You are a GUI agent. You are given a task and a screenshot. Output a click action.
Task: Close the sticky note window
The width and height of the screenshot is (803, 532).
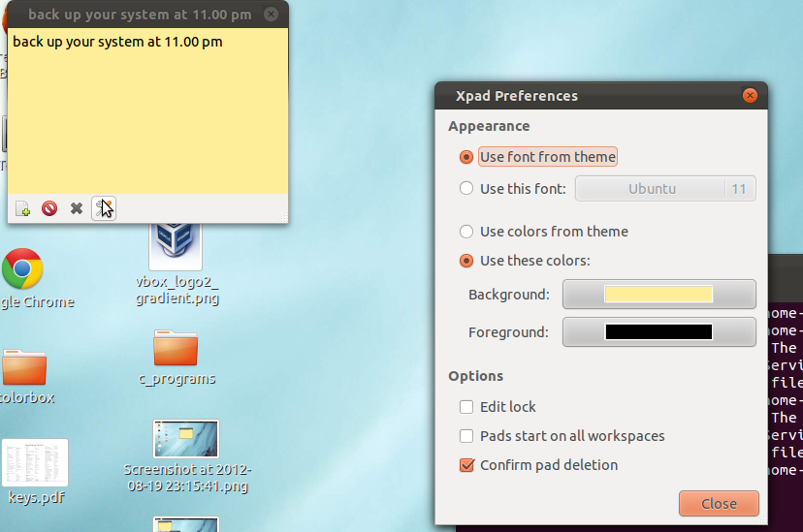[x=271, y=15]
